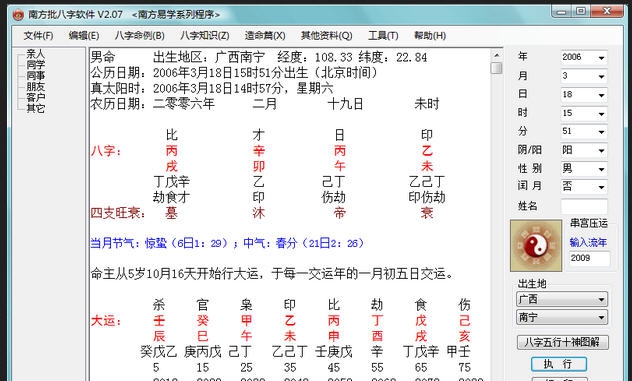Select 客户 in the category tree

point(35,97)
